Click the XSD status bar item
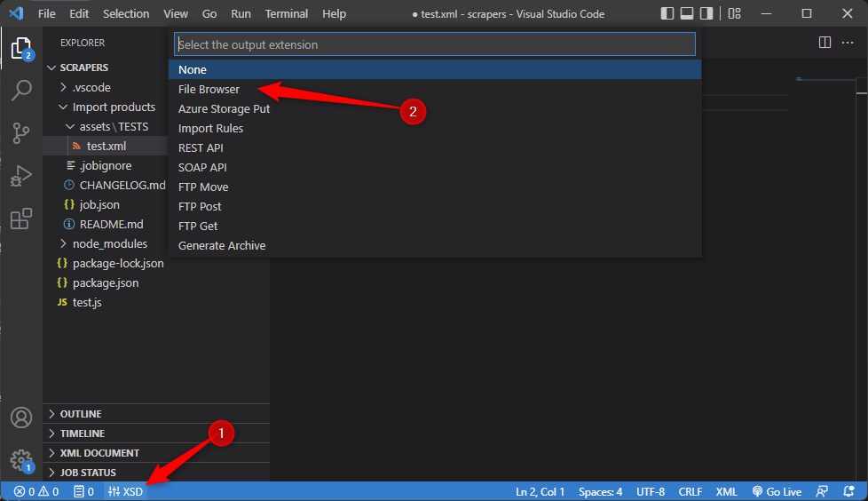Screen dimensions: 868x501 click(126, 491)
